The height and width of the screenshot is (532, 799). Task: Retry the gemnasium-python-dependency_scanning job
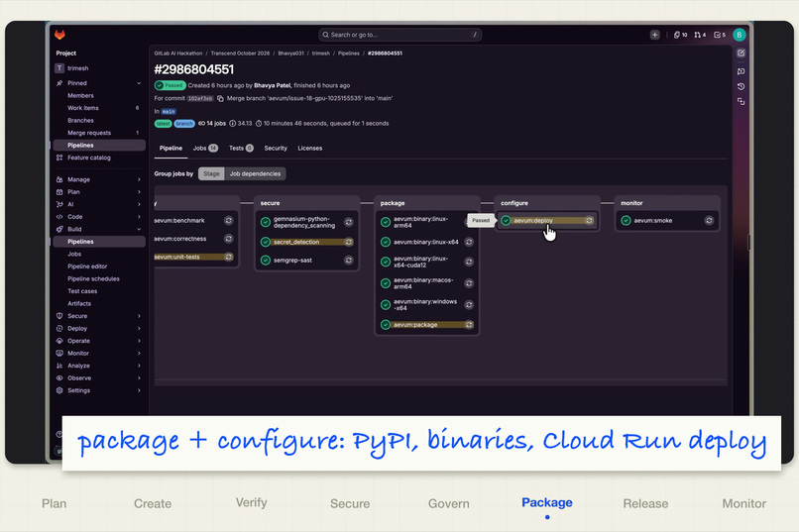[x=349, y=222]
